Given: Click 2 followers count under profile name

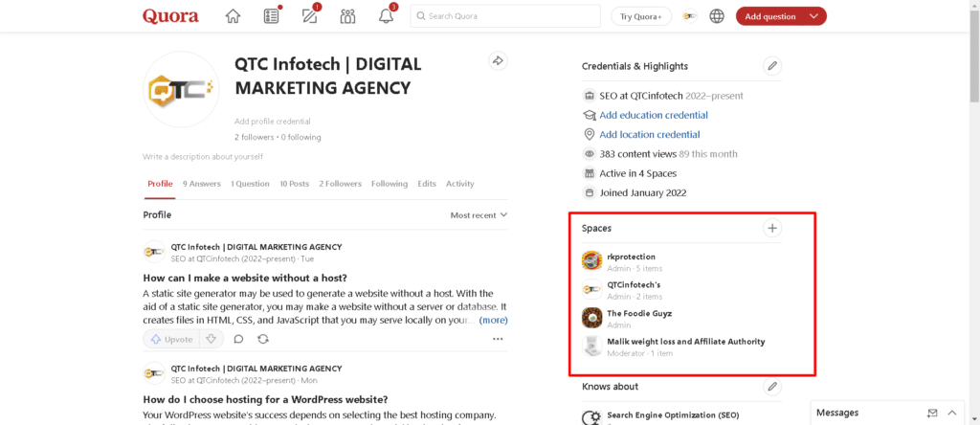Looking at the screenshot, I should 254,137.
